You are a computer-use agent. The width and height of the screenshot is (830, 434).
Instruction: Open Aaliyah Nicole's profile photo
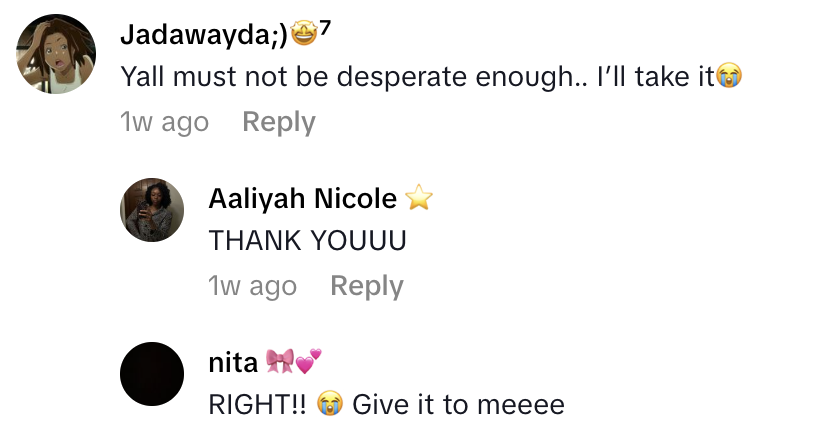tap(152, 210)
